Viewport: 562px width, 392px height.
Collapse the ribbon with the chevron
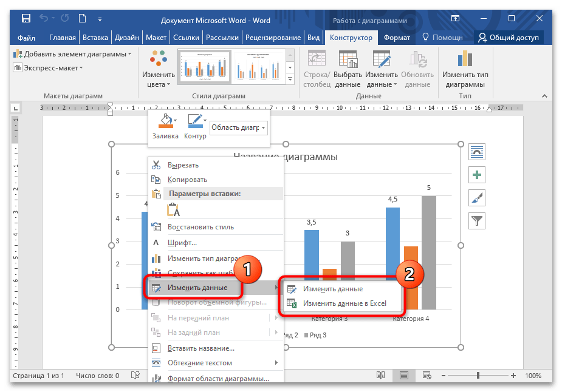click(544, 96)
